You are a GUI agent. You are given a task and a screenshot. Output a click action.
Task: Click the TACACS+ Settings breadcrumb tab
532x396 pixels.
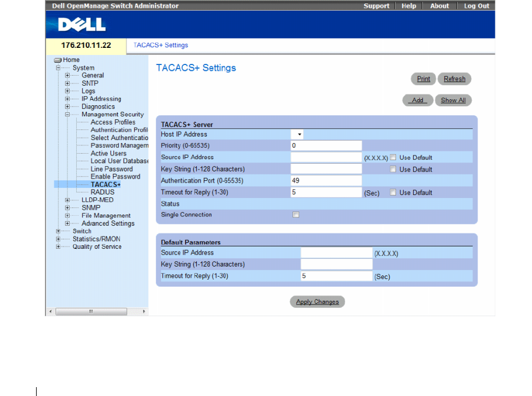pyautogui.click(x=160, y=45)
